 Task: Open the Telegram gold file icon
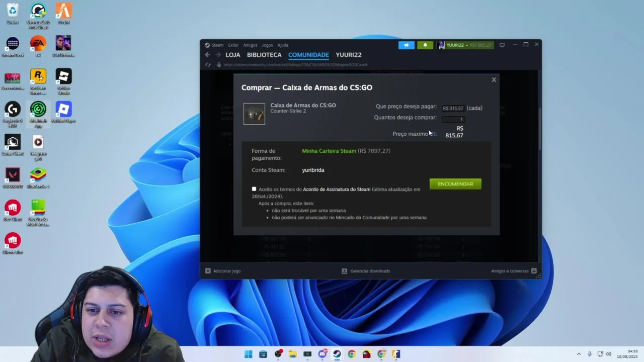click(38, 147)
